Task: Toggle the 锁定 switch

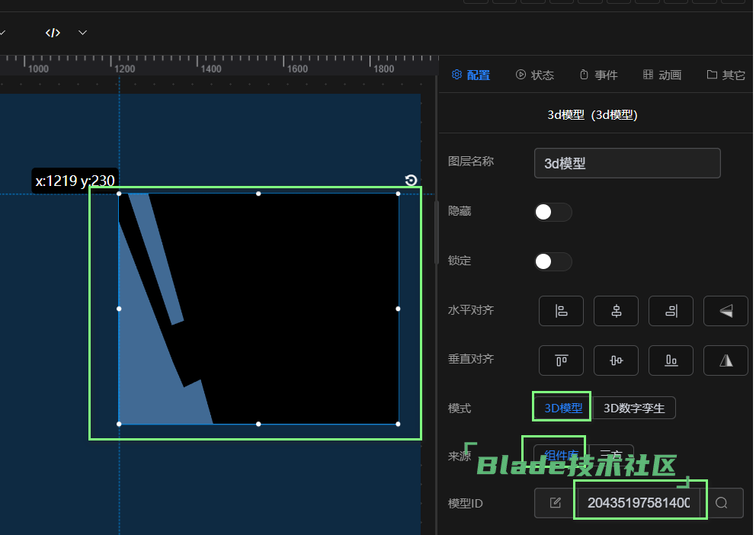Action: tap(553, 261)
